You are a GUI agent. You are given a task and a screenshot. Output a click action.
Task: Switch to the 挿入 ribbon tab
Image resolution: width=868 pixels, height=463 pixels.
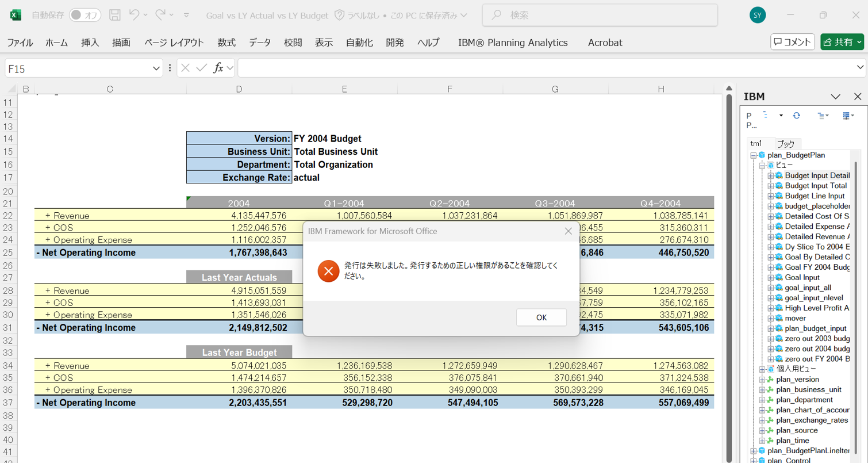click(90, 43)
